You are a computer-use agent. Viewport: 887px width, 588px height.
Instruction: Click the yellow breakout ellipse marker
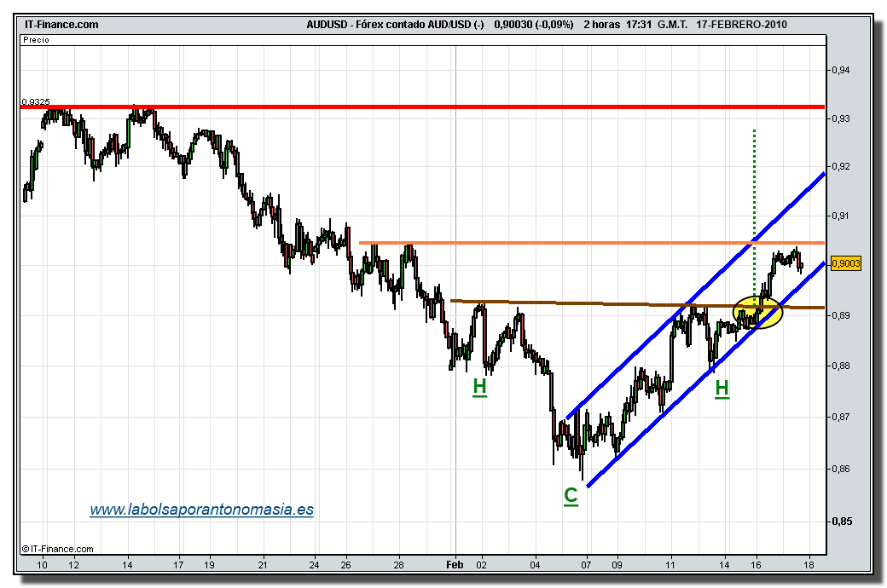coord(757,312)
